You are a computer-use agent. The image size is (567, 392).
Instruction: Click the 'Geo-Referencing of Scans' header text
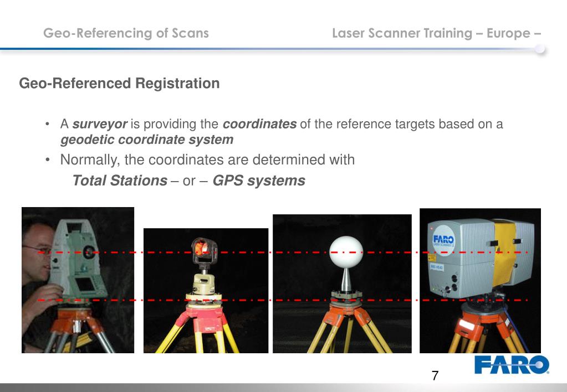coord(126,33)
